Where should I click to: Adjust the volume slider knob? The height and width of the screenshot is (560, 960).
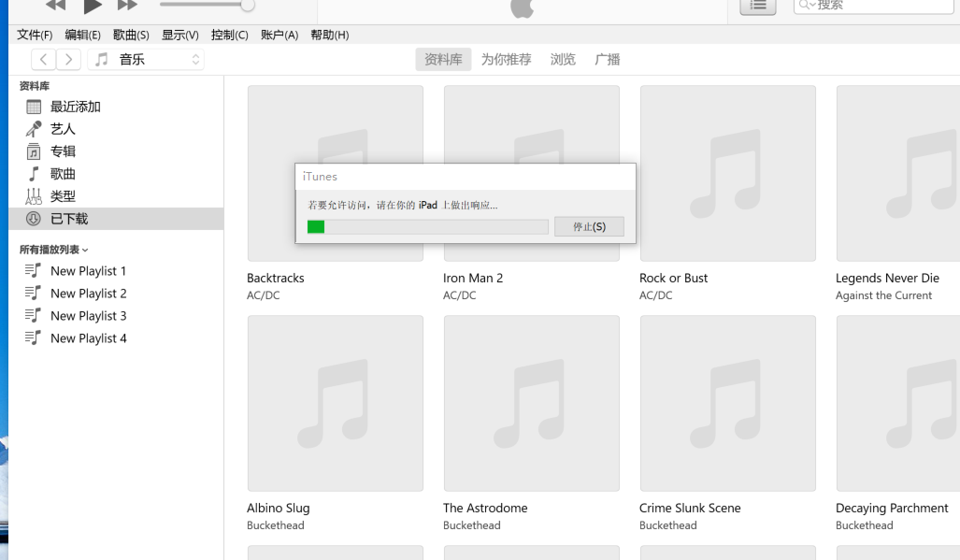coord(248,5)
